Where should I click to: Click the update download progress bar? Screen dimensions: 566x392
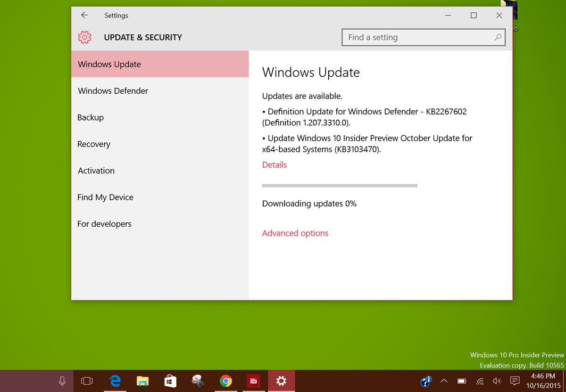339,185
